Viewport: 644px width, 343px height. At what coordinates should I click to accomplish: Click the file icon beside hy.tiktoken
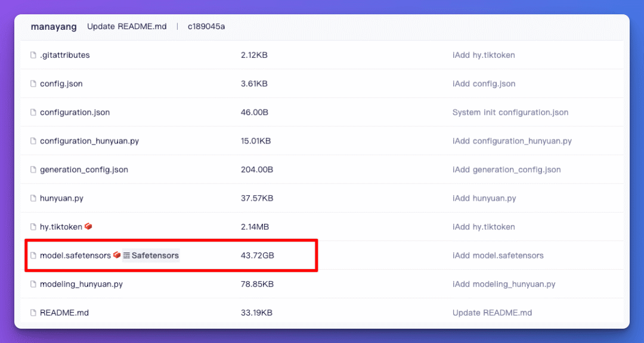33,227
